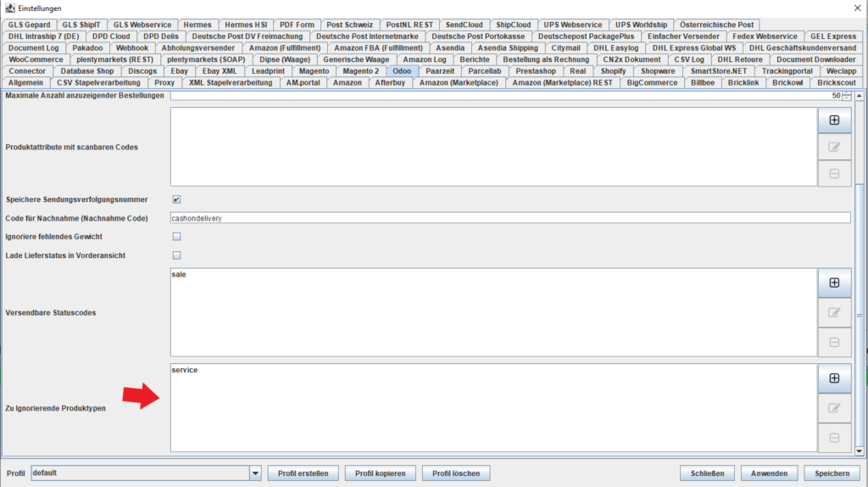
Task: Add a Zu ignorierende Produktypen entry
Action: tap(834, 378)
